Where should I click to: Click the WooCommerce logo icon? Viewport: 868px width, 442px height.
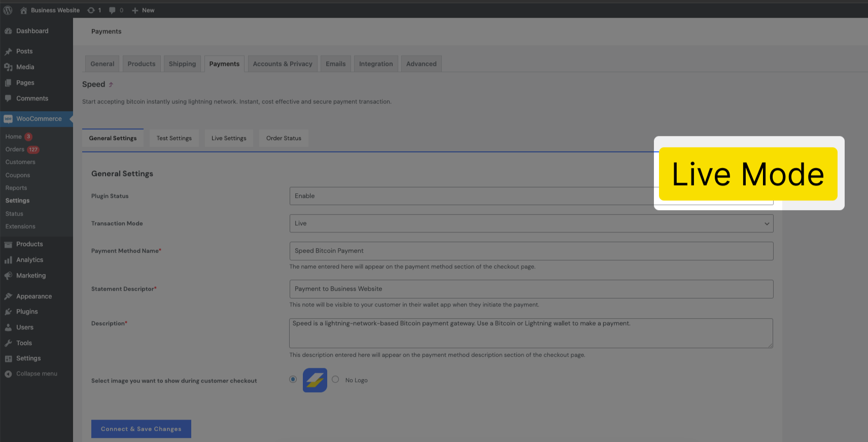click(x=8, y=119)
